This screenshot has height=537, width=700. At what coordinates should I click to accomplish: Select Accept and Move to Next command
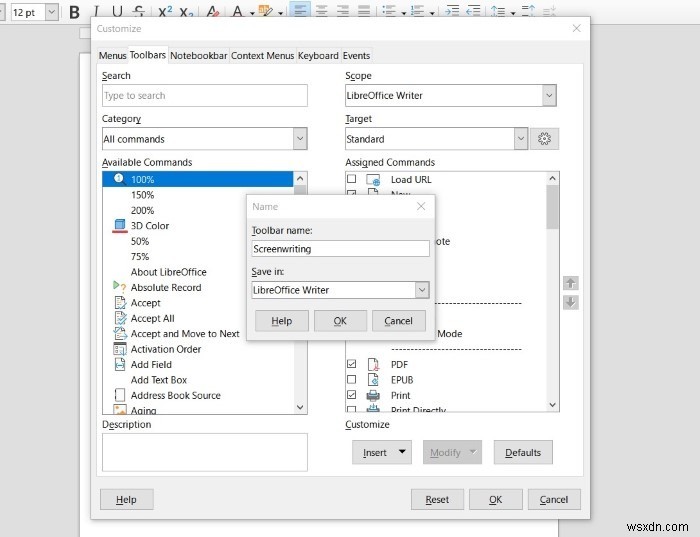pyautogui.click(x=185, y=334)
